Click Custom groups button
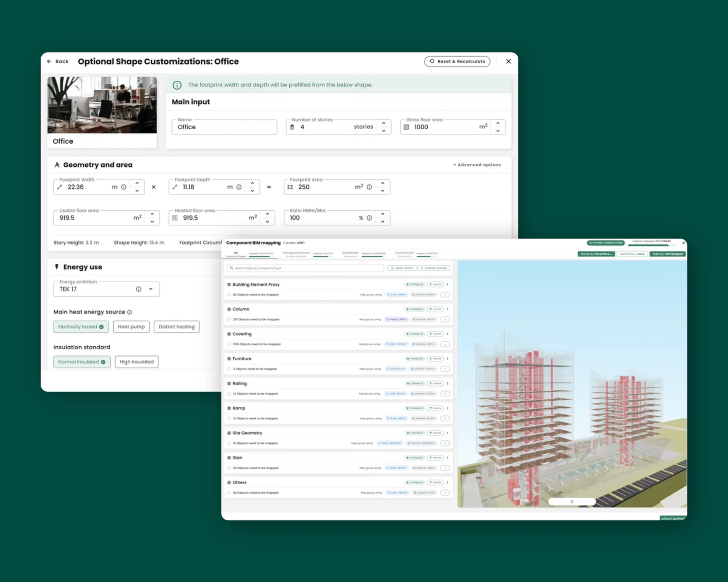Image resolution: width=728 pixels, height=582 pixels. click(x=434, y=268)
